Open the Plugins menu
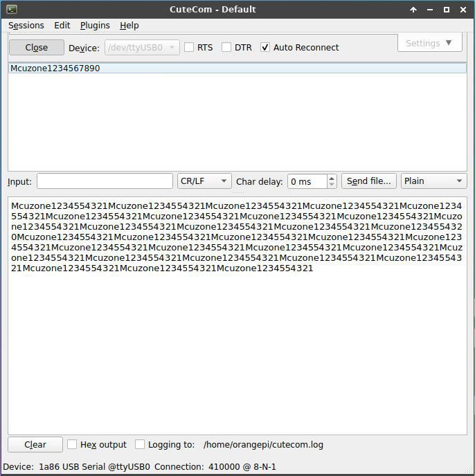The width and height of the screenshot is (475, 476). pyautogui.click(x=95, y=26)
